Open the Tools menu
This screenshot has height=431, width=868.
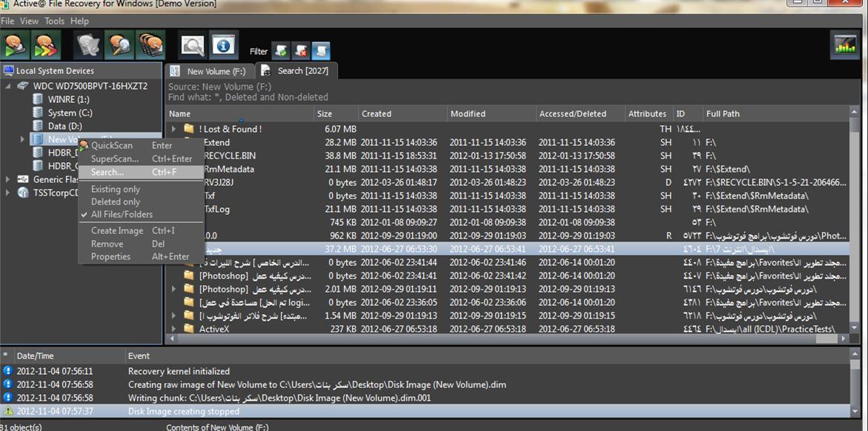pos(55,21)
